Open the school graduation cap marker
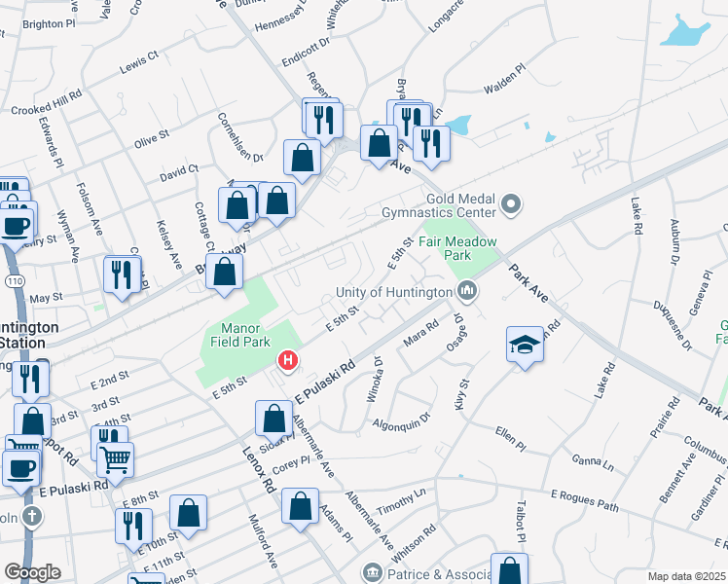Screen dimensions: 728x584 click(x=525, y=347)
